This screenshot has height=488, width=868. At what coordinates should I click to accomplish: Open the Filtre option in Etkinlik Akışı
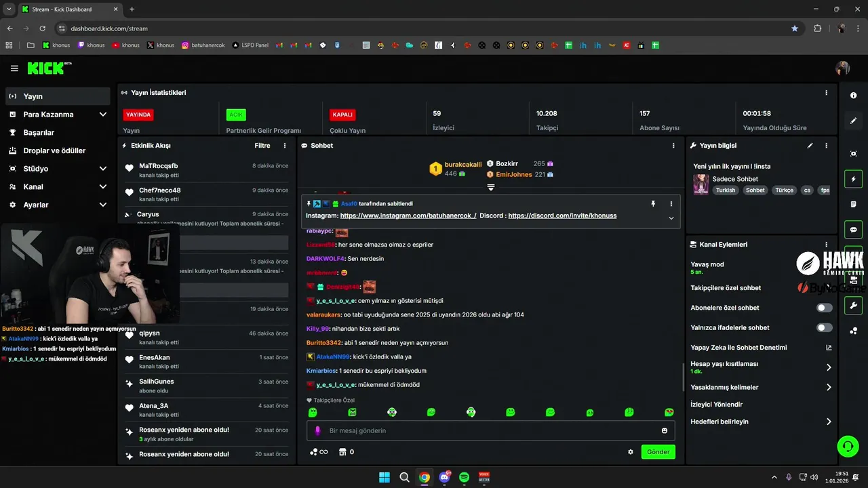pos(262,146)
